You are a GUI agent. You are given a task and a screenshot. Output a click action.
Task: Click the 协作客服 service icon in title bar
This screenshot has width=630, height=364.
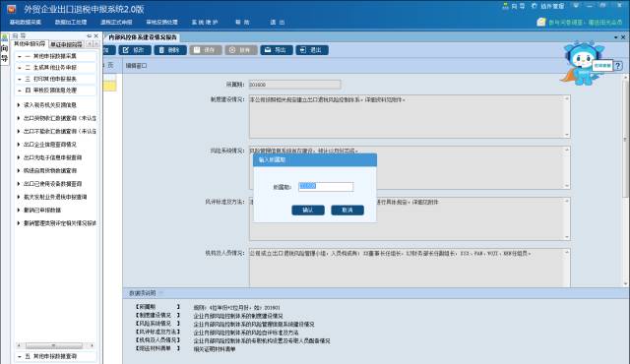(x=547, y=6)
